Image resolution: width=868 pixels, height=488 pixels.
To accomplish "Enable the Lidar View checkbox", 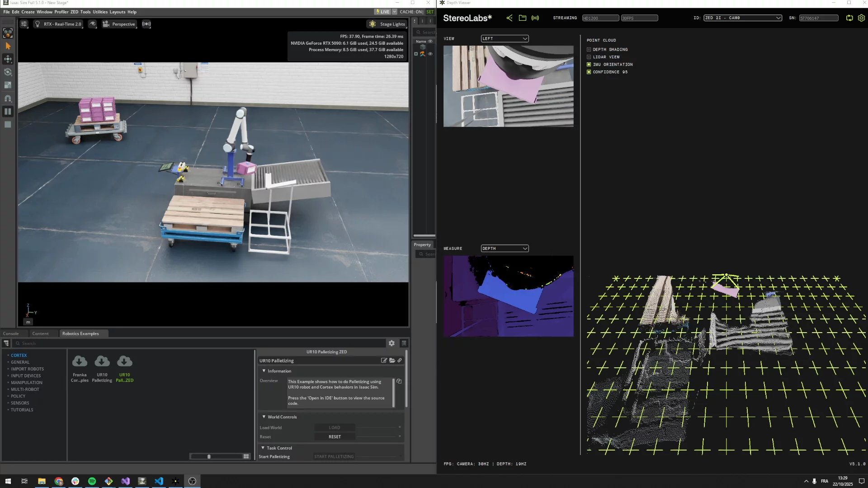I will pyautogui.click(x=589, y=57).
